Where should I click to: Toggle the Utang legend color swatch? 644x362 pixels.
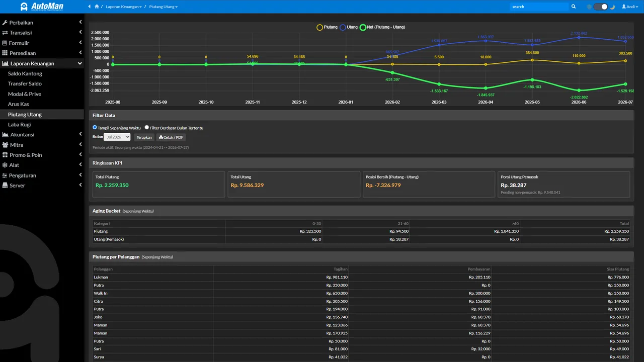(343, 27)
